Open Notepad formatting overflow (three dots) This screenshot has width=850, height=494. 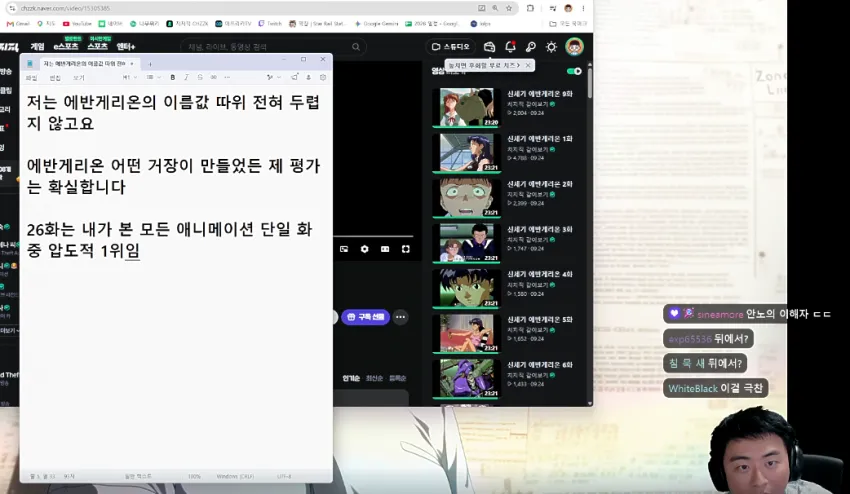click(227, 78)
